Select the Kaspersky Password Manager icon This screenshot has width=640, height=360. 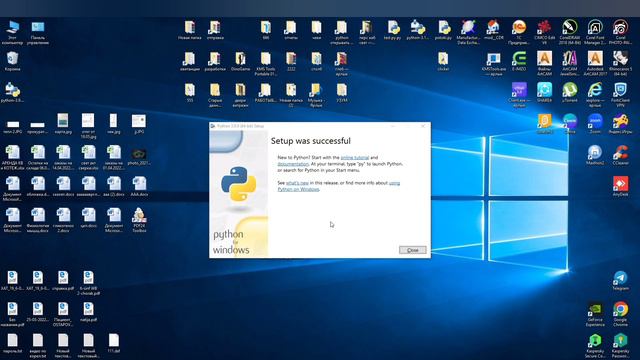pos(620,345)
